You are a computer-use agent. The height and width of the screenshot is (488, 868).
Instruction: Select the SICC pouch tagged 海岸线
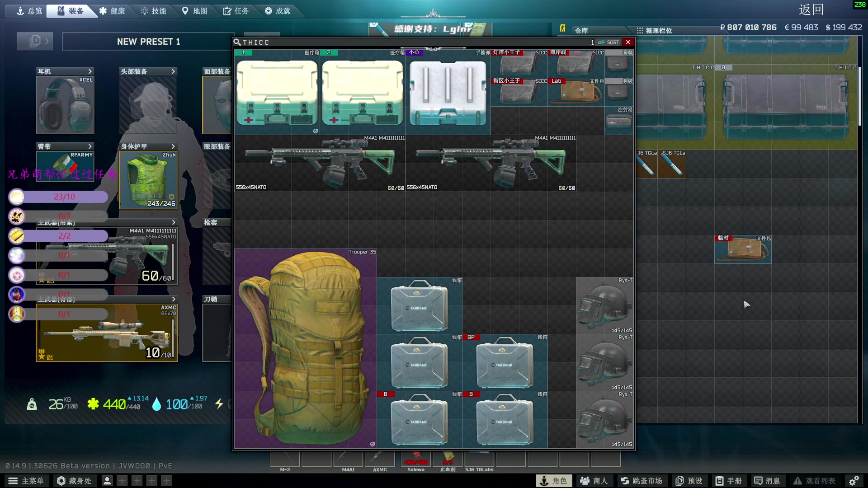(x=576, y=64)
